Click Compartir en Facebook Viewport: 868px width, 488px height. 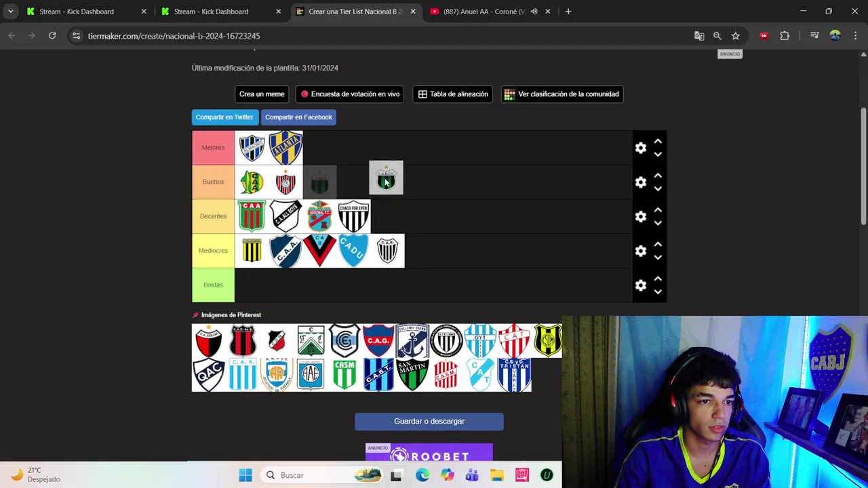298,117
